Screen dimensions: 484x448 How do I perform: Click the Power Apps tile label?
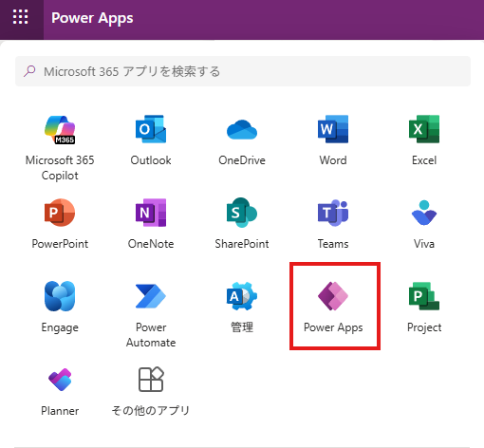point(333,327)
